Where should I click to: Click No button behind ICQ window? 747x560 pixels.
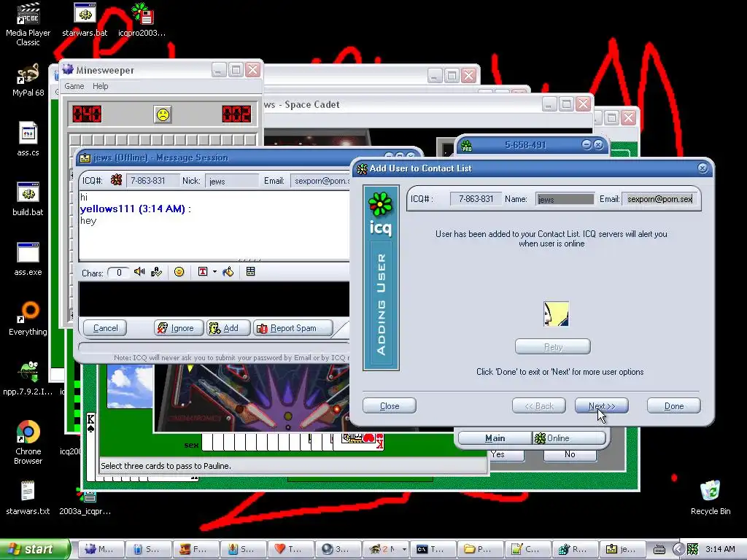coord(570,455)
